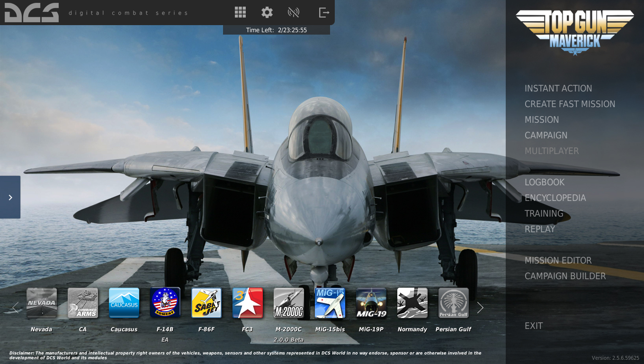This screenshot has height=364, width=644.
Task: Click the 'Caucasus' label text
Action: click(124, 329)
